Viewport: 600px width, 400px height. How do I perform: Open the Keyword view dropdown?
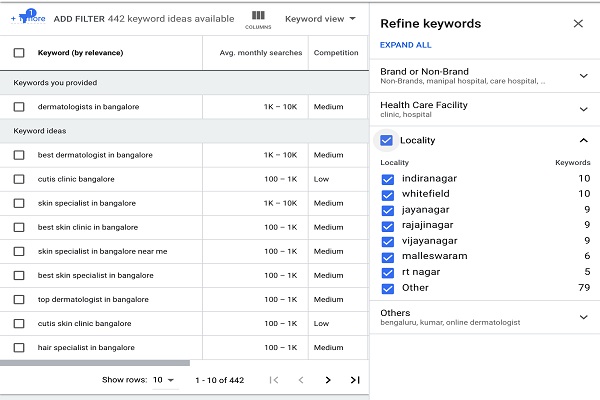pyautogui.click(x=318, y=19)
